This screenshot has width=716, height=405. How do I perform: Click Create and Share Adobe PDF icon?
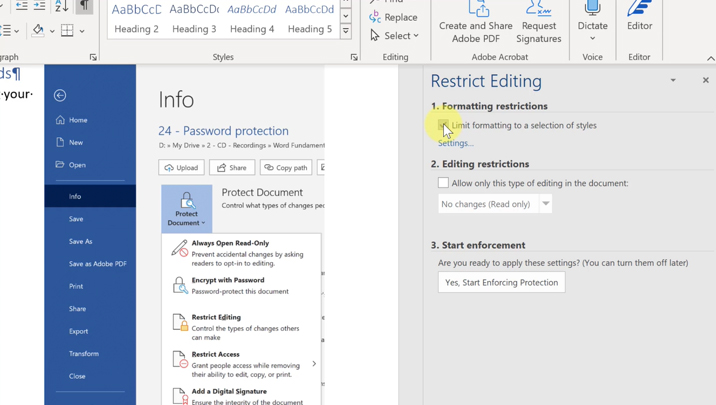(x=478, y=8)
